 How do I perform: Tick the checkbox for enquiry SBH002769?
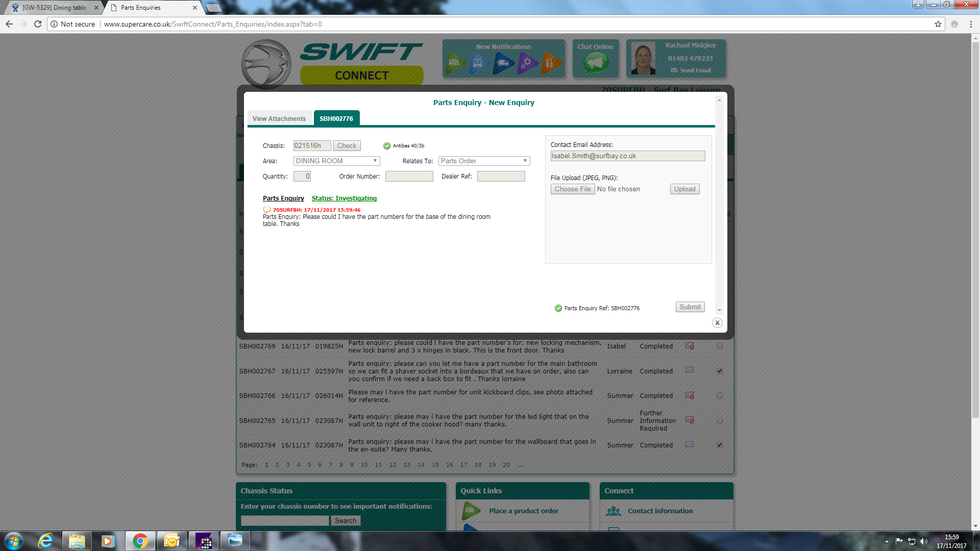tap(720, 346)
